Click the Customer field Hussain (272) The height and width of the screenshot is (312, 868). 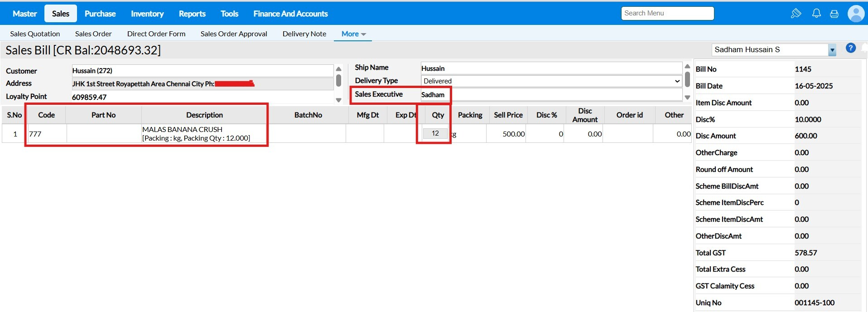203,71
